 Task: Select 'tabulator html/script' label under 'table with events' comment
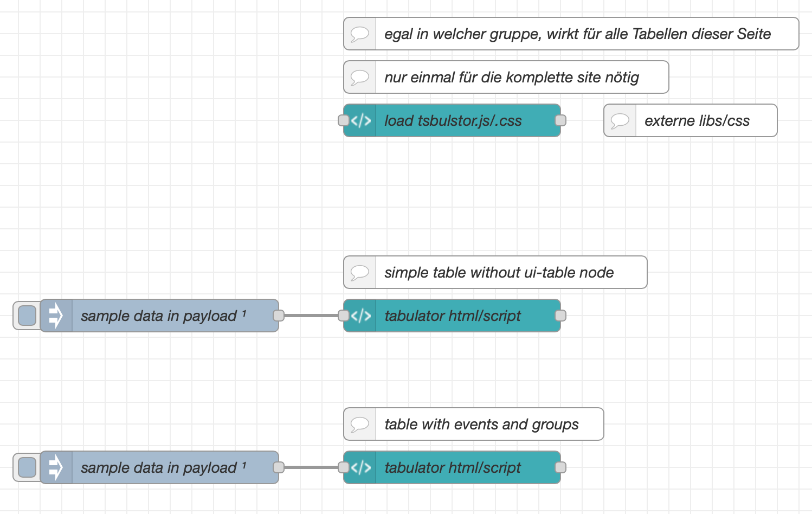click(x=453, y=467)
